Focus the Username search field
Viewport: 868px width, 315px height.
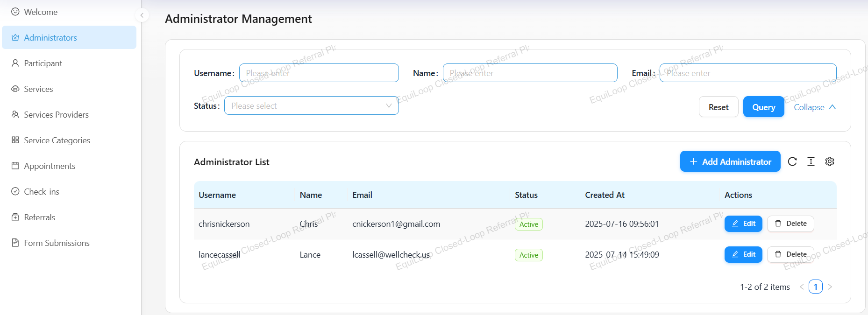[319, 73]
